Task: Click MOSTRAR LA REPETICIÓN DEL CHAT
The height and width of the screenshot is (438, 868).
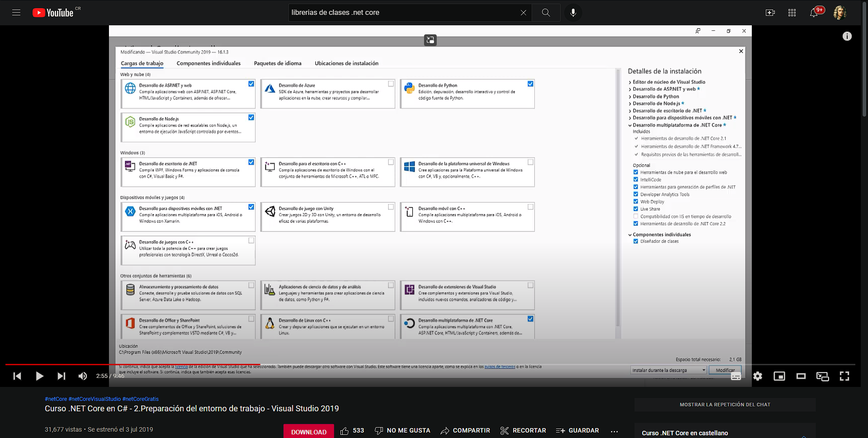Action: click(x=725, y=405)
